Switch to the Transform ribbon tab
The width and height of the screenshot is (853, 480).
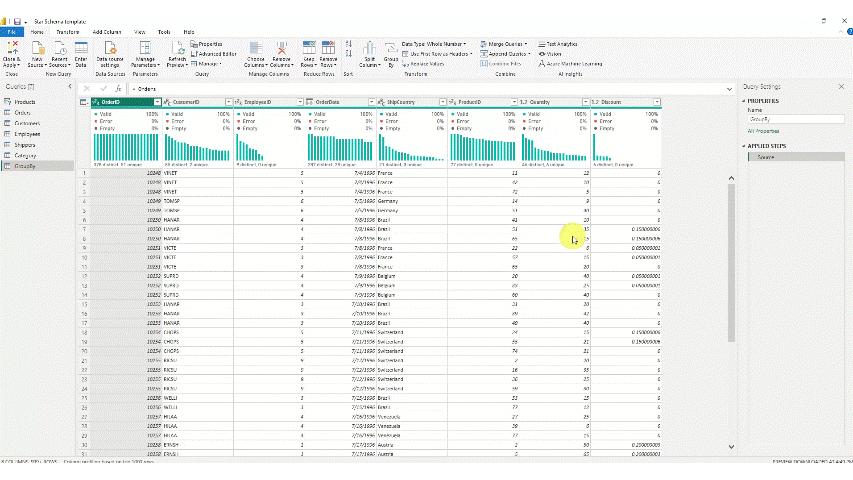click(68, 32)
